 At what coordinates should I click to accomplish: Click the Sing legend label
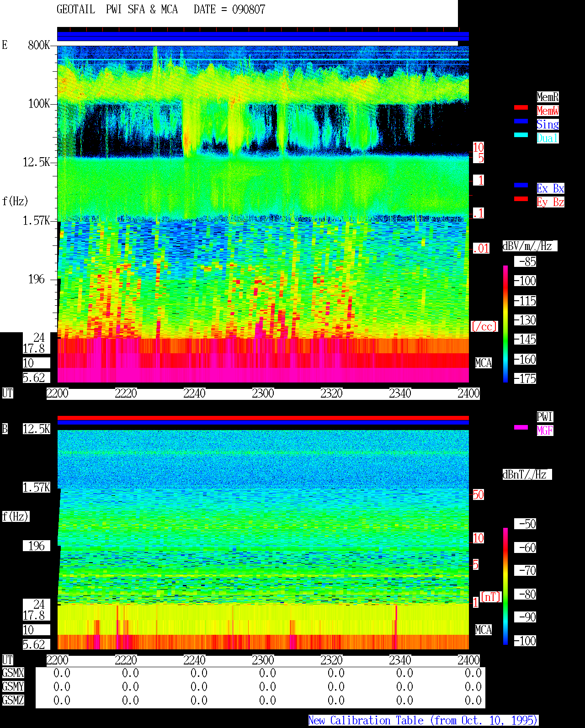[548, 124]
